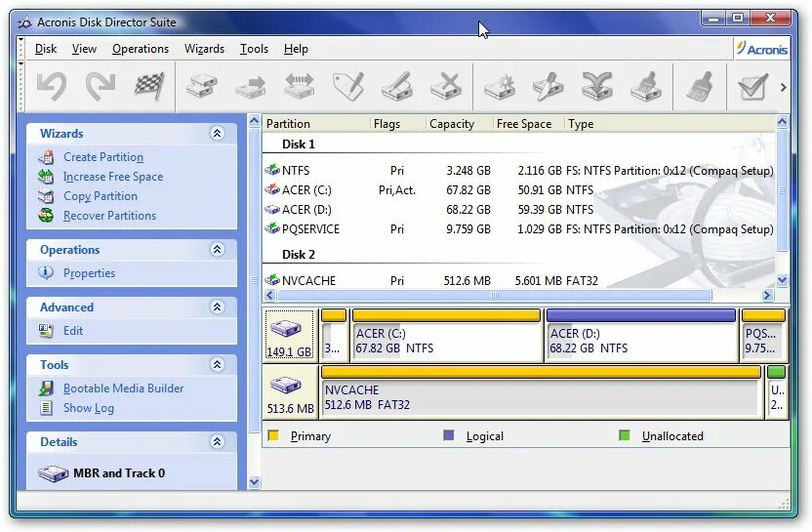Collapse the Details panel

pyautogui.click(x=217, y=442)
